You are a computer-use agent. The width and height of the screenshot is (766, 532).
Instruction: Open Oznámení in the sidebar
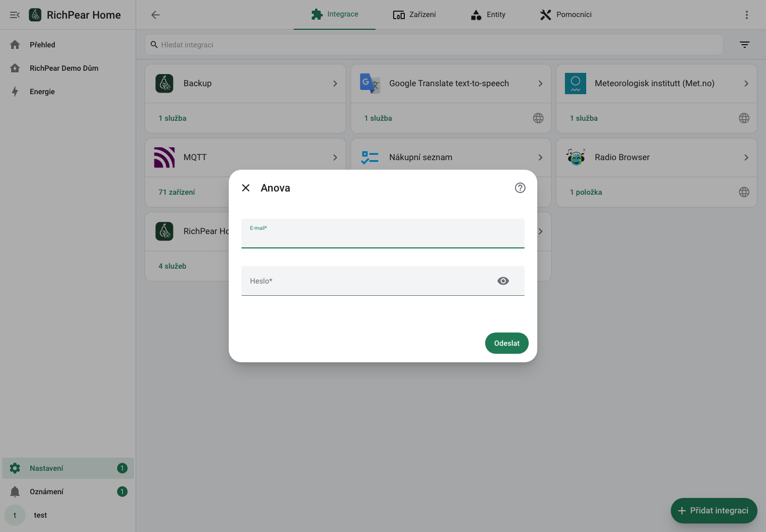[68, 492]
